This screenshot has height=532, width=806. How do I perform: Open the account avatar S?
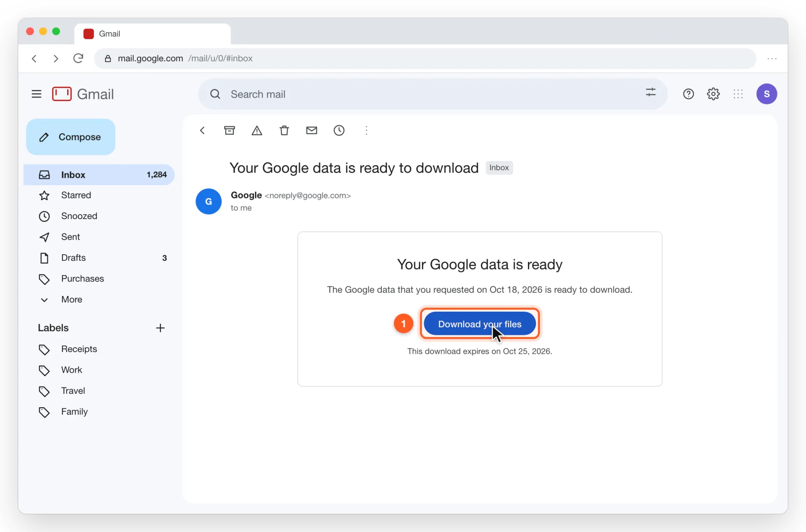767,94
